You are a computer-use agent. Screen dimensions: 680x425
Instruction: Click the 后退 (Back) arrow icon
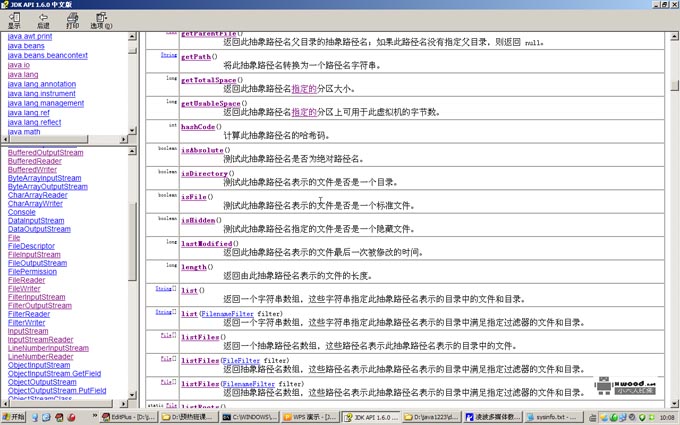click(x=43, y=19)
